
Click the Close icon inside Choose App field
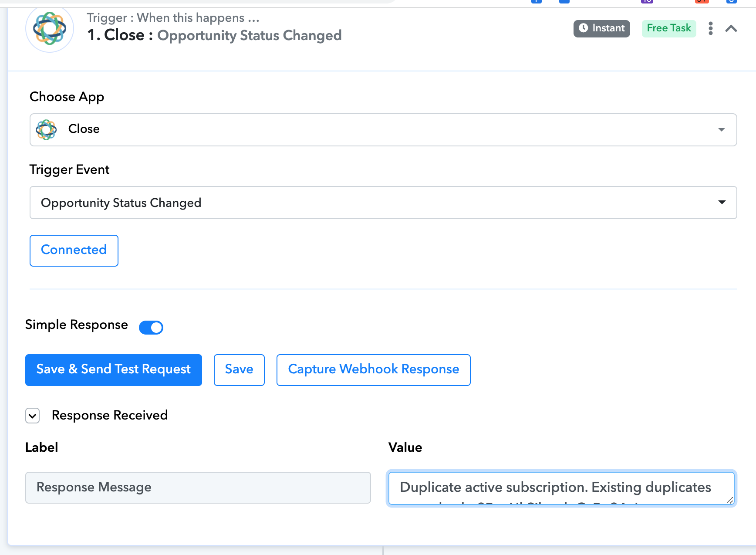point(47,130)
